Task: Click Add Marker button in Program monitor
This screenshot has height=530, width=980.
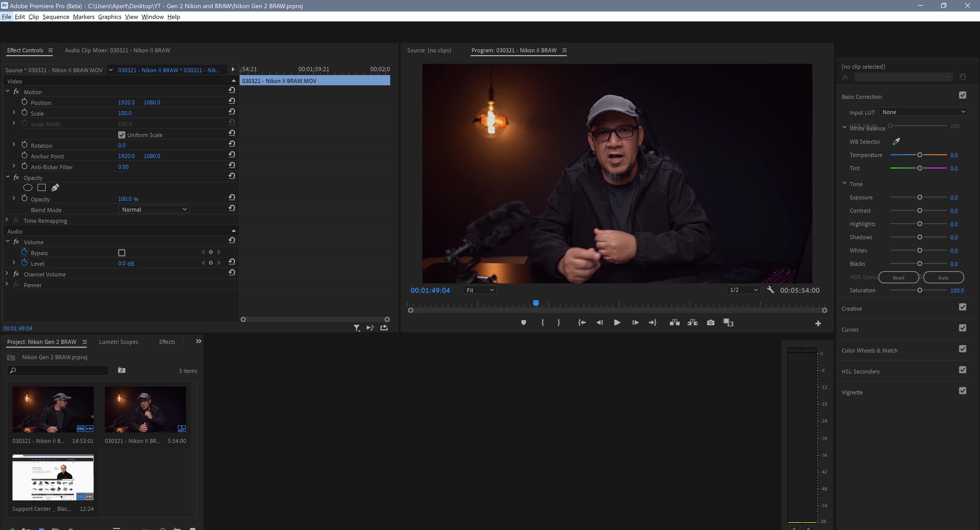Action: click(523, 323)
